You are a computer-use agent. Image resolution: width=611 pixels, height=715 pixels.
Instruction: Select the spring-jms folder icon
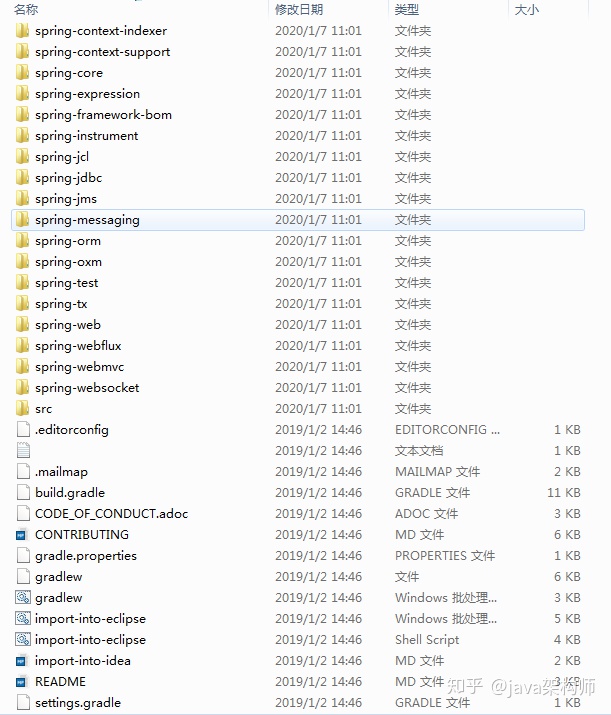click(22, 198)
